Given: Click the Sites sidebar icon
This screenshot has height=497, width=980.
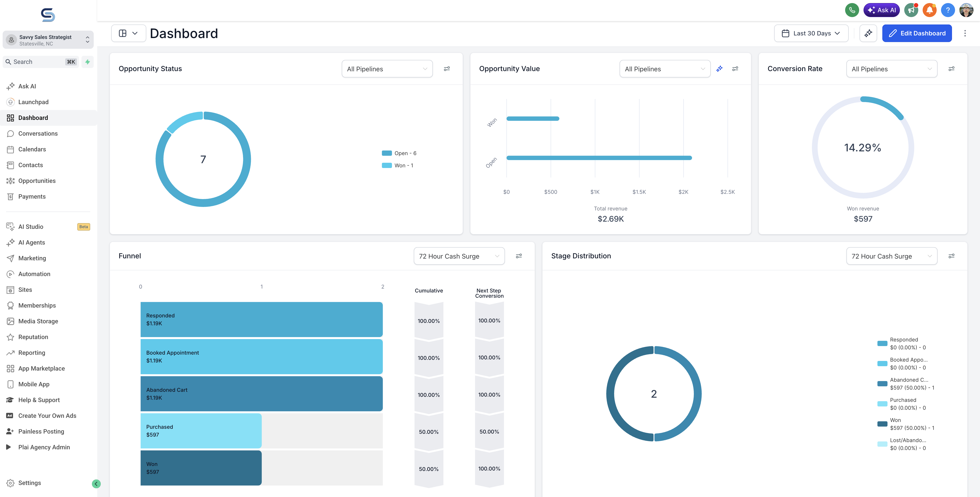Looking at the screenshot, I should (10, 290).
